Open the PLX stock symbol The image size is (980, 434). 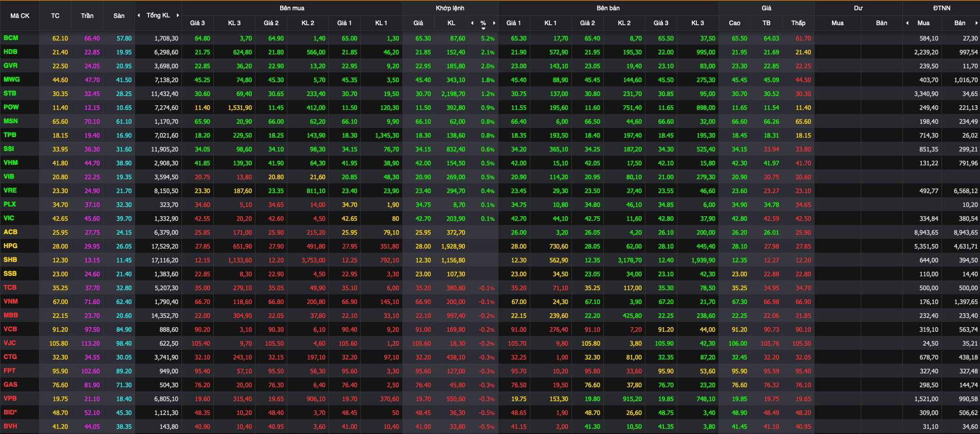tap(9, 204)
